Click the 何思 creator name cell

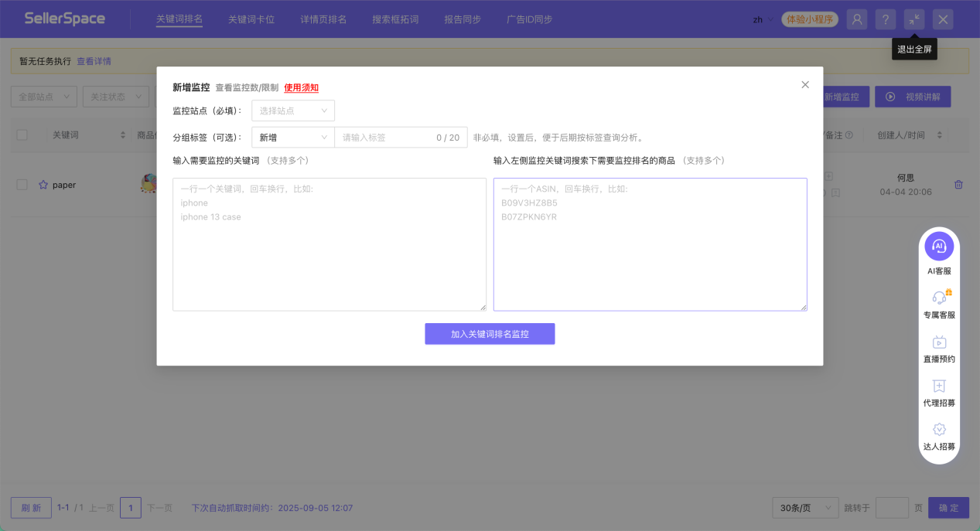905,178
